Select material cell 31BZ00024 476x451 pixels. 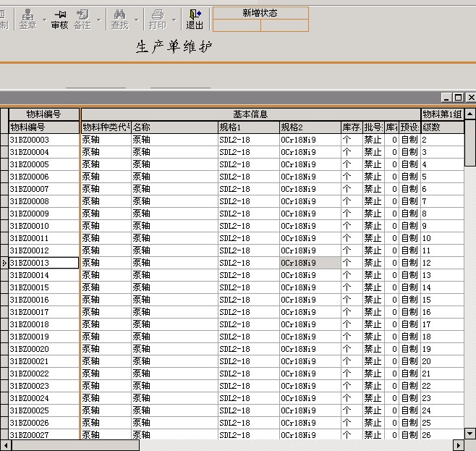tap(43, 398)
